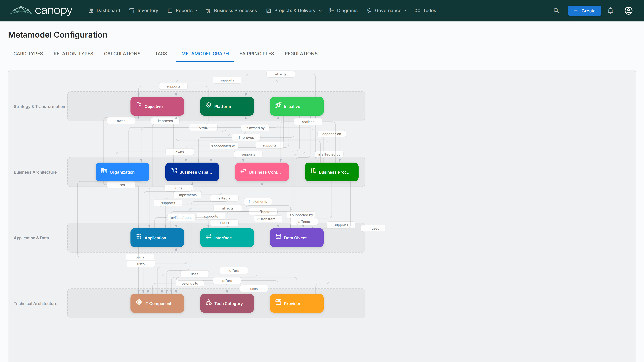Image resolution: width=644 pixels, height=362 pixels.
Task: Click the flag icon on Objective
Action: tap(139, 105)
